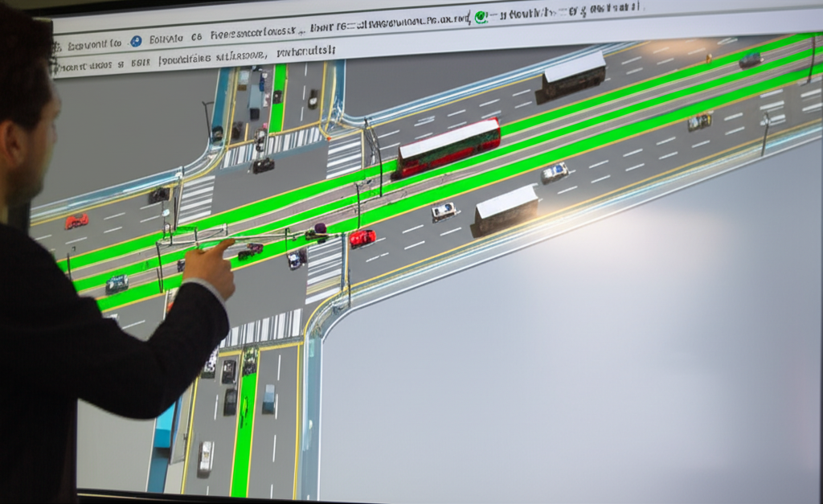Select the dark bus on the upper far lanes

pos(573,76)
